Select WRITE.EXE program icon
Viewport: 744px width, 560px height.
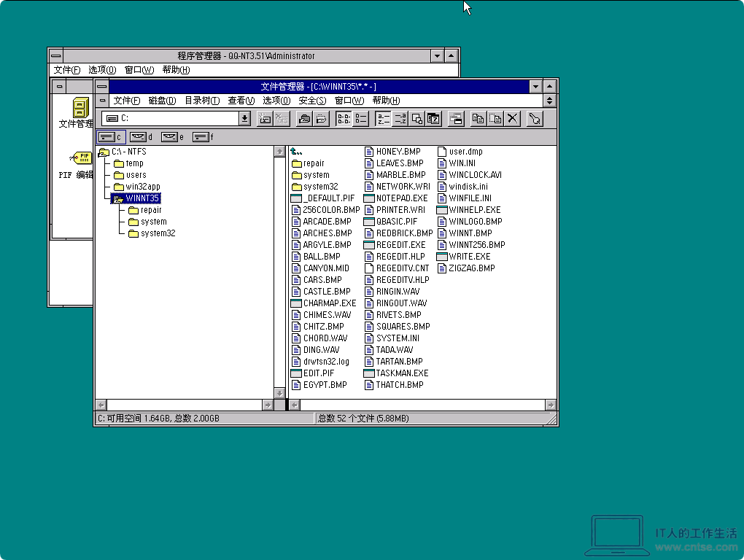[x=442, y=257]
